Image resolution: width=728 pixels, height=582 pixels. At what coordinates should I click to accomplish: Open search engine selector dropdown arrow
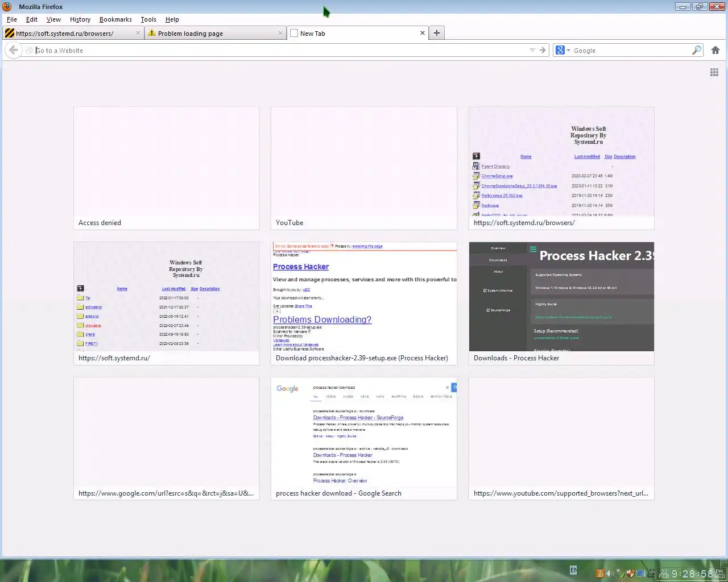pos(568,51)
